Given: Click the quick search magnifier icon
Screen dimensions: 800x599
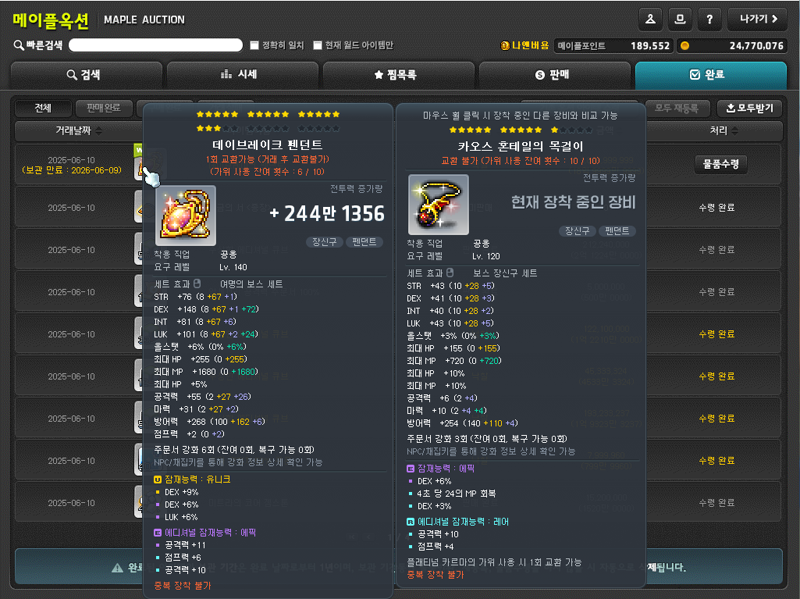Looking at the screenshot, I should (x=18, y=45).
